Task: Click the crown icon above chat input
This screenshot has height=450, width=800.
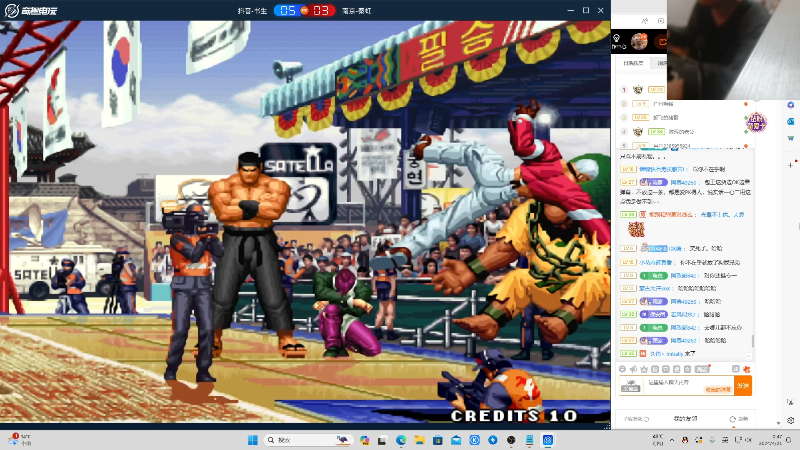Action: click(644, 369)
